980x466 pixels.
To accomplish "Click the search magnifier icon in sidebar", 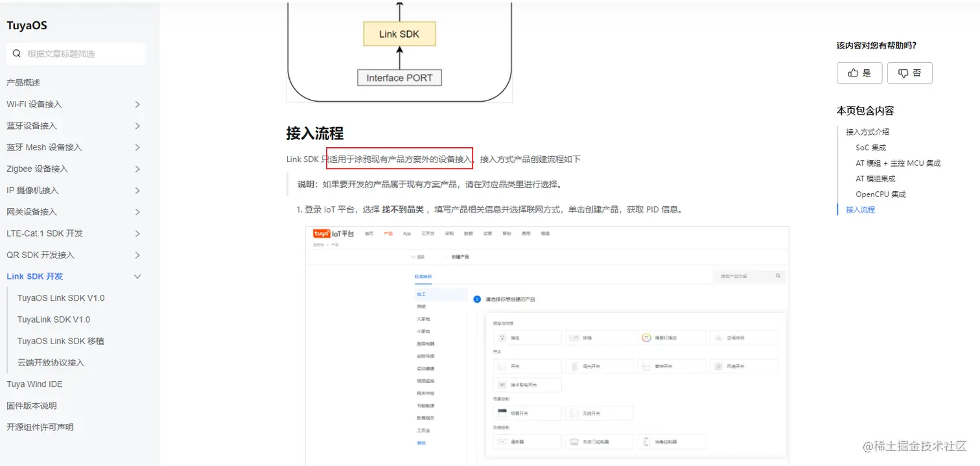I will click(x=17, y=54).
